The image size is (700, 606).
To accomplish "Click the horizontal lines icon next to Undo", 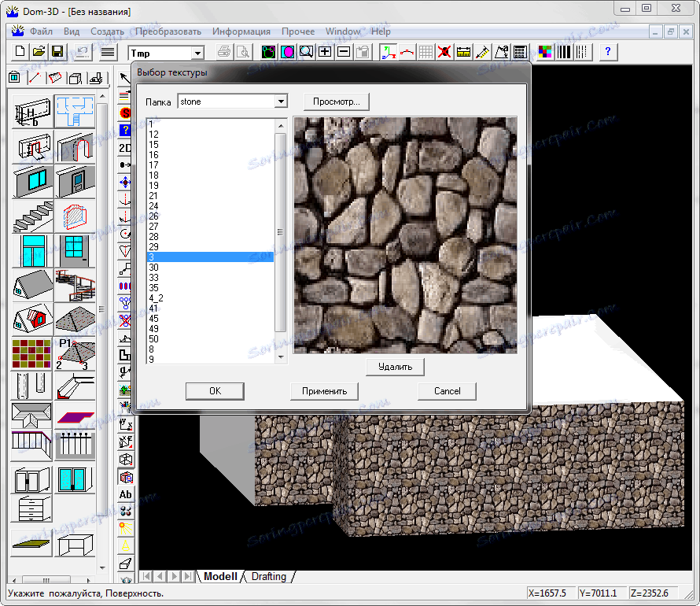I will click(108, 52).
